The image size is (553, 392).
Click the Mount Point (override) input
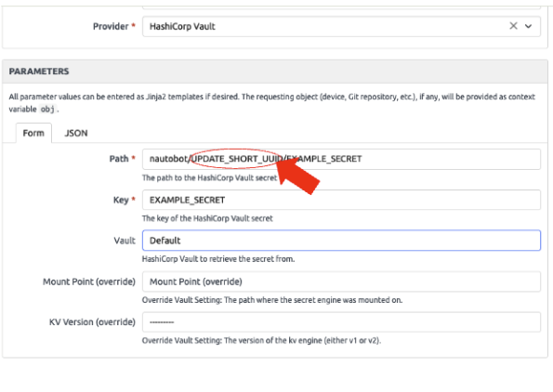[x=341, y=281]
